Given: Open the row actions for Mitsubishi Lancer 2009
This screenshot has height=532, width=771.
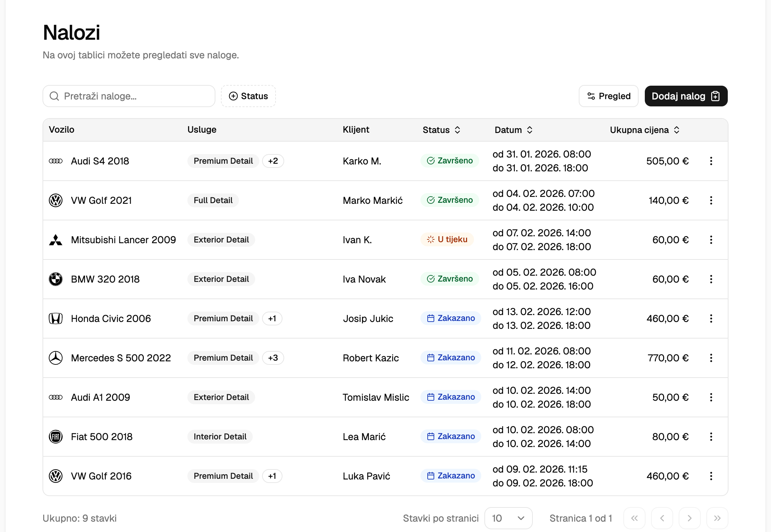Looking at the screenshot, I should pos(711,240).
